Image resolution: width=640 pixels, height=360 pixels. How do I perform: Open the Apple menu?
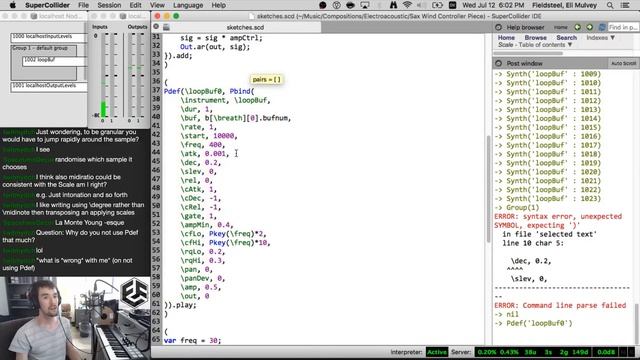(12, 5)
